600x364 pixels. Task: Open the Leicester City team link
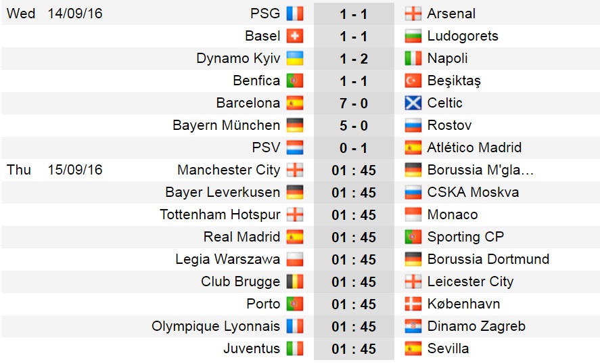[x=470, y=281]
